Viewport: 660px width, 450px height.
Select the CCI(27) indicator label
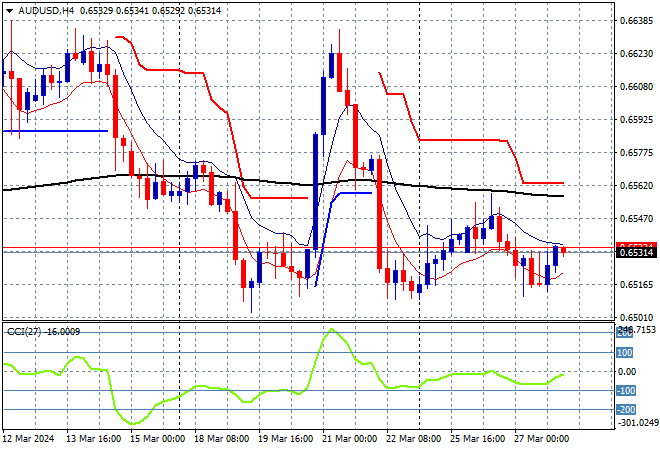[25, 331]
